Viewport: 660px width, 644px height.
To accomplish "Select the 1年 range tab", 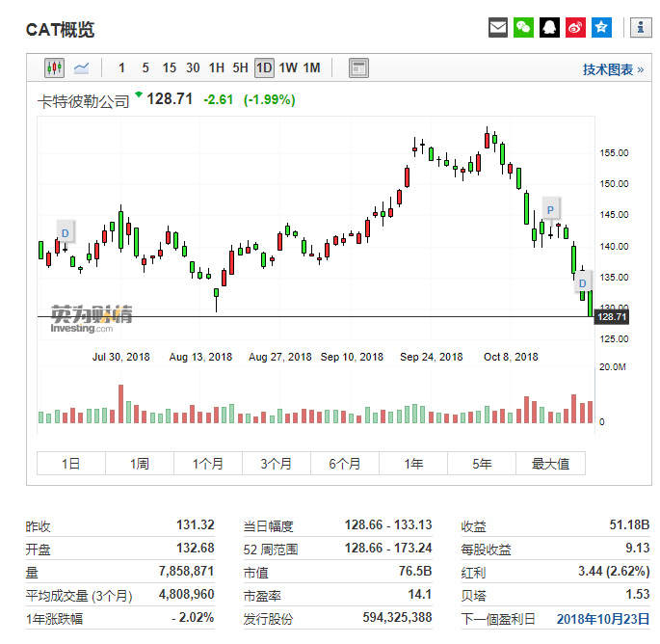I will click(x=413, y=464).
